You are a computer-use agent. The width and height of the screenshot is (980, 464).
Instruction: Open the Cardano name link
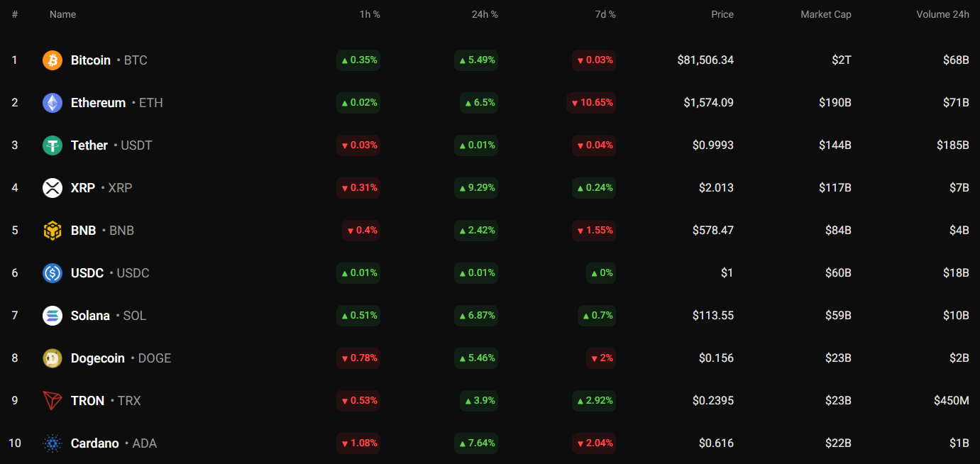(x=95, y=443)
